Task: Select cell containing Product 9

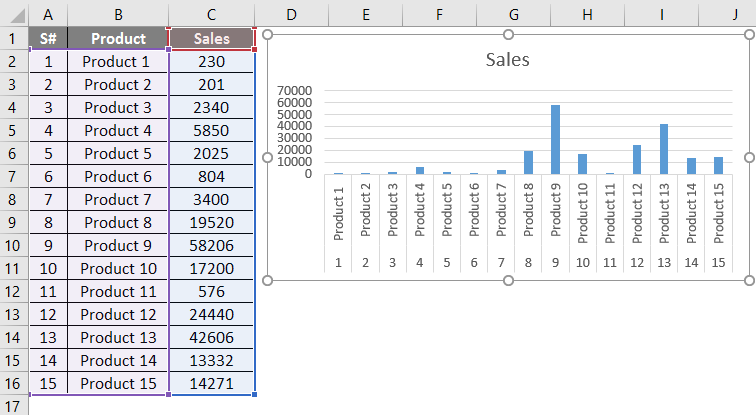Action: pos(118,245)
